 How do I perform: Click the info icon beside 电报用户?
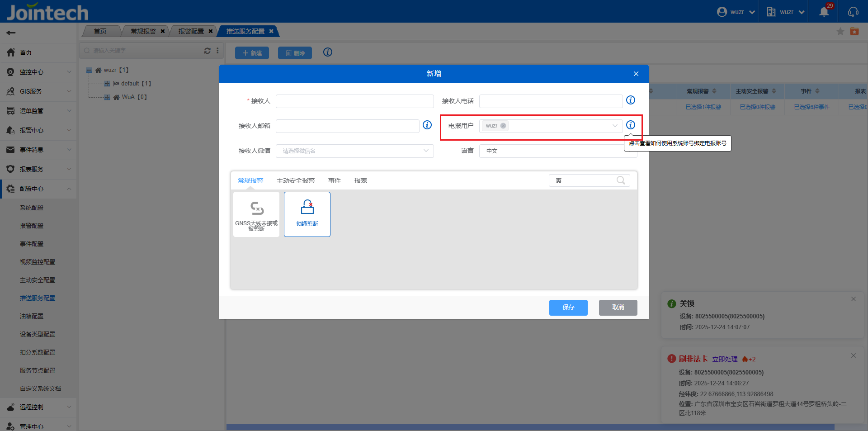coord(631,125)
